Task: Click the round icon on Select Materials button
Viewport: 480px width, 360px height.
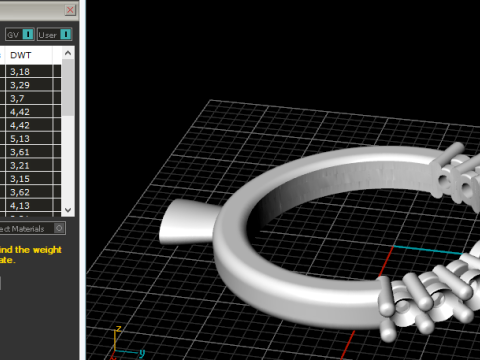Action: (x=59, y=228)
